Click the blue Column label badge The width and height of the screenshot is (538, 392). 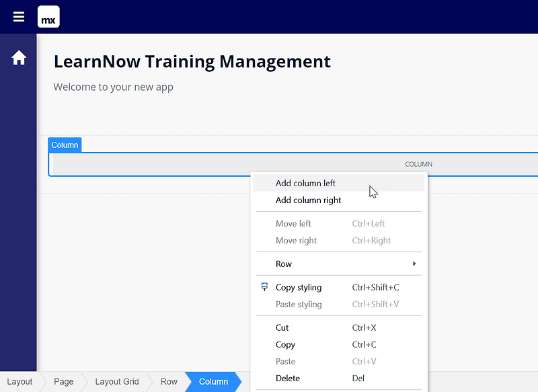tap(65, 145)
